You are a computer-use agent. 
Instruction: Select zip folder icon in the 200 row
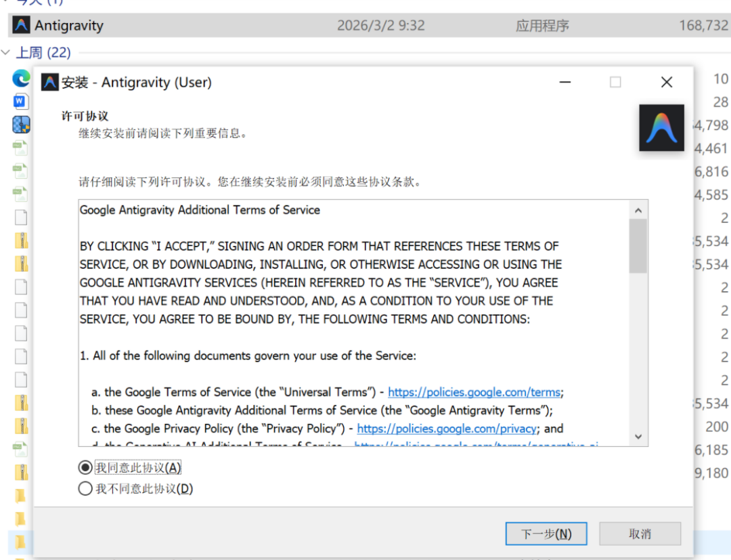[x=22, y=426]
